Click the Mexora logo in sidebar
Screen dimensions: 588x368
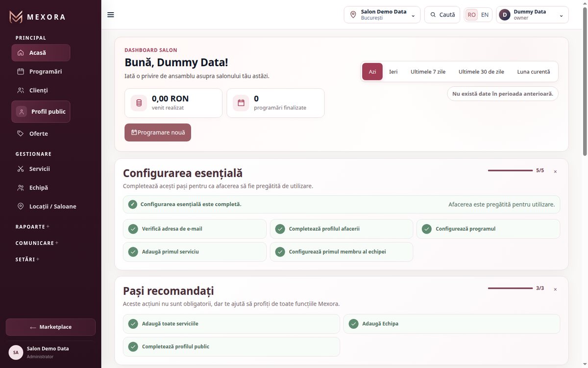pyautogui.click(x=37, y=17)
